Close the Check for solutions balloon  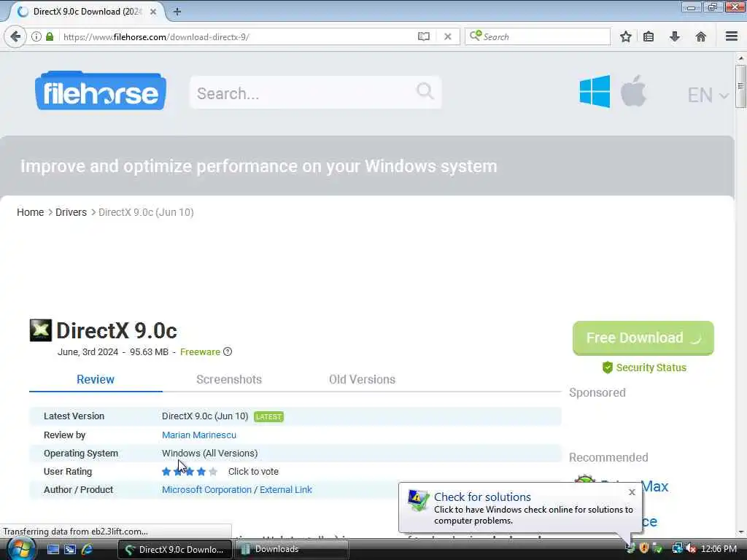[632, 492]
